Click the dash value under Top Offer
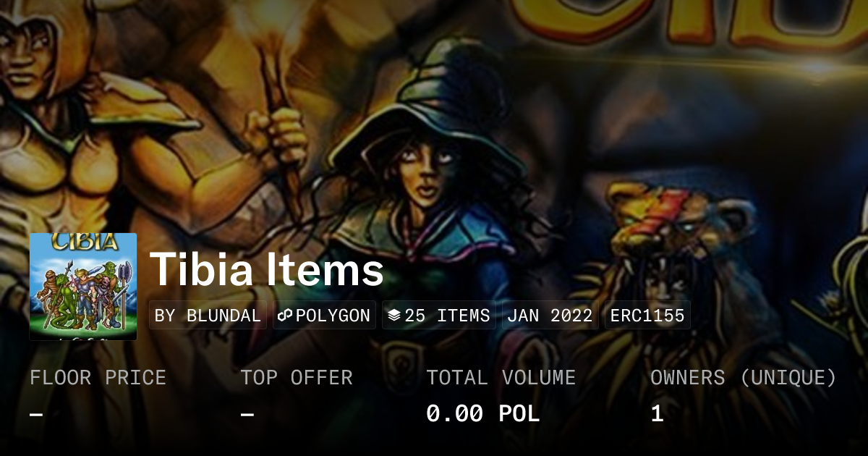The image size is (868, 456). click(247, 414)
